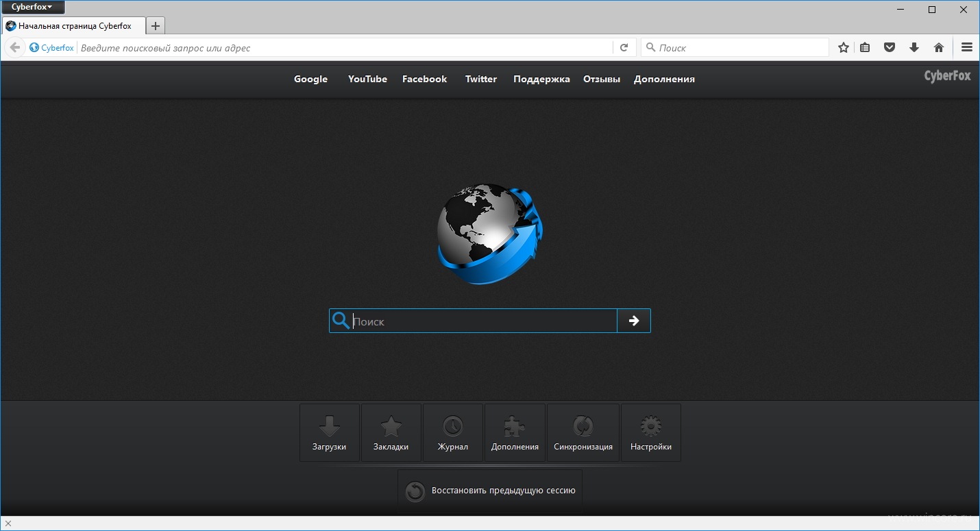Screen dimensions: 980x531
Task: Minimize the Cyberfox window
Action: pos(901,9)
